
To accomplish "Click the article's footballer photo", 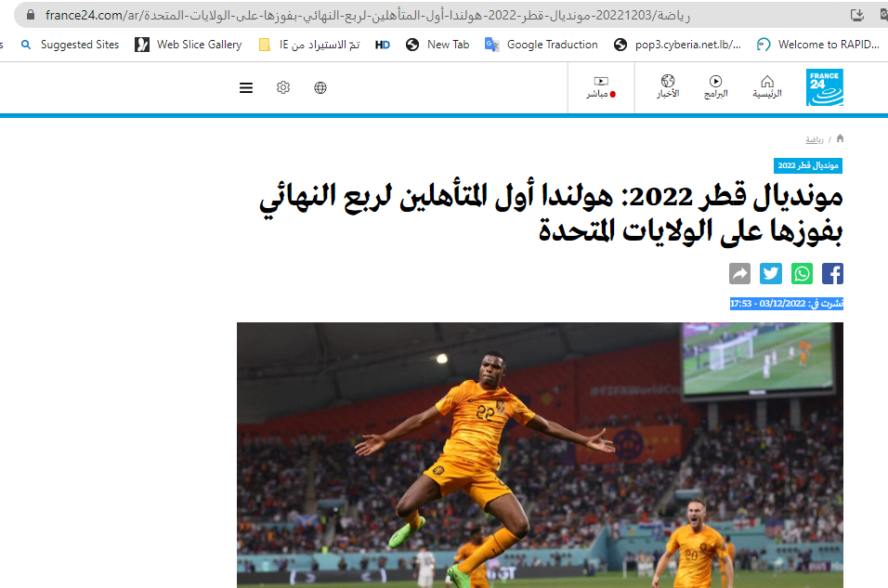I will tap(540, 454).
